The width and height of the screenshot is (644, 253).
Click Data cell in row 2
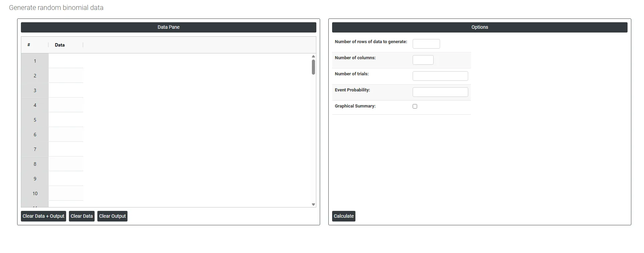click(x=66, y=76)
